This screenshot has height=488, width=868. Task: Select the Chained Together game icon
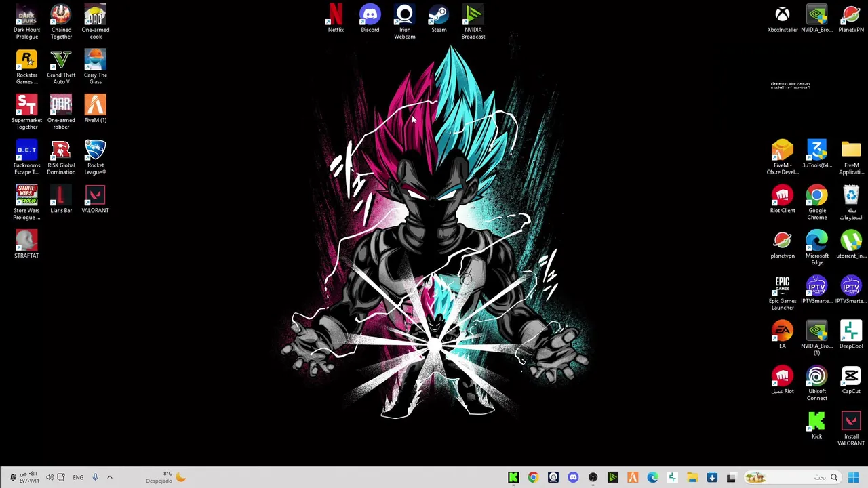pos(61,22)
